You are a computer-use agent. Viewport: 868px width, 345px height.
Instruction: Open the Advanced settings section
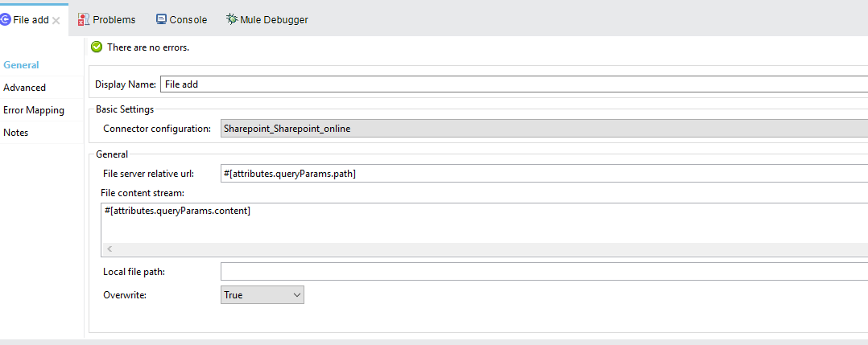(24, 88)
